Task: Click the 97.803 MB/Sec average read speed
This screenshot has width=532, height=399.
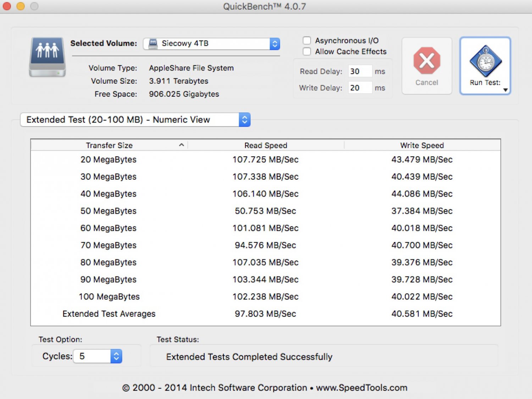Action: (x=265, y=314)
